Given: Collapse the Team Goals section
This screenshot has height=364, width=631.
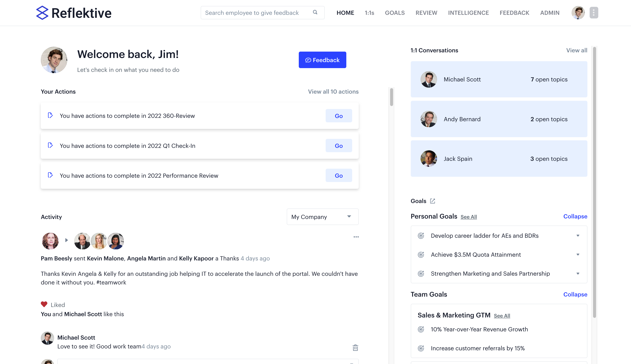Looking at the screenshot, I should [575, 294].
